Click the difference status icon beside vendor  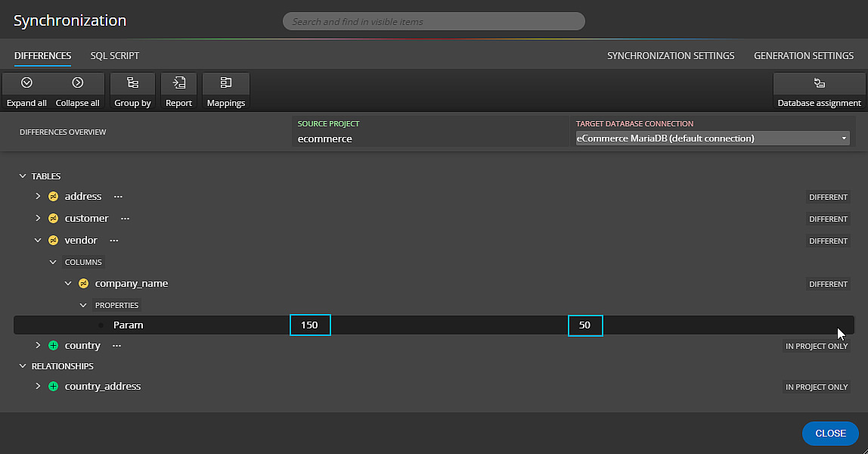coord(52,240)
